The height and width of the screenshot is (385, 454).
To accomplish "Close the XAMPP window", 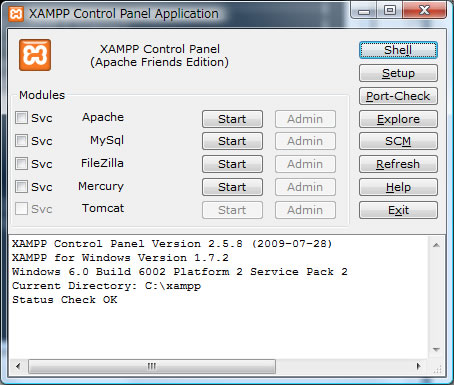I will click(x=424, y=11).
